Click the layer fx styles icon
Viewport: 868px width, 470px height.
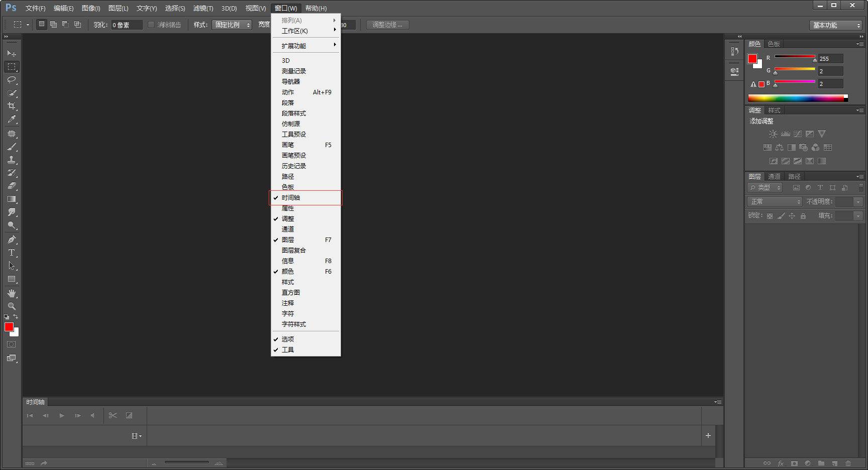[x=781, y=463]
